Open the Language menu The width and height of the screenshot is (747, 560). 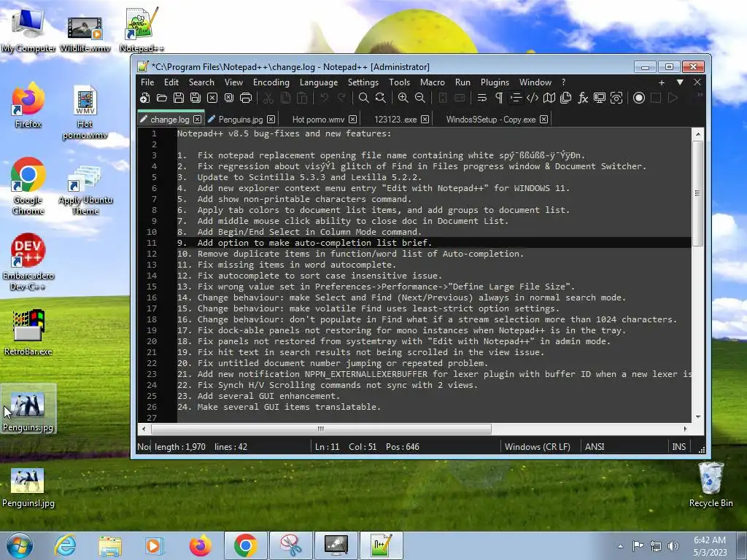coord(319,82)
